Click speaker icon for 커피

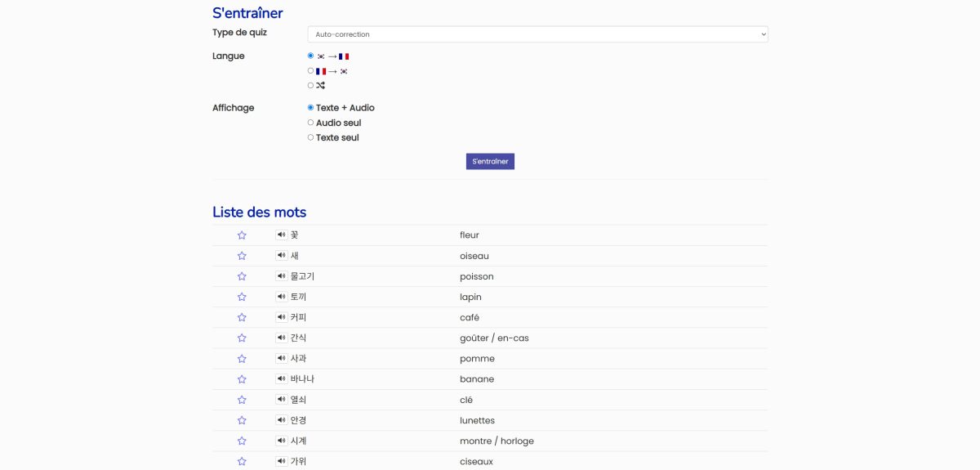coord(282,317)
